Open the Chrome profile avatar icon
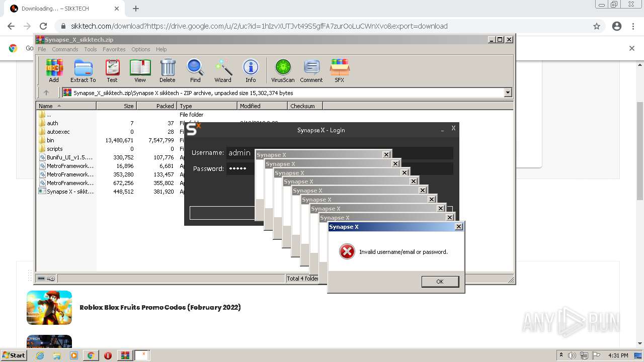This screenshot has height=362, width=644. [x=617, y=26]
